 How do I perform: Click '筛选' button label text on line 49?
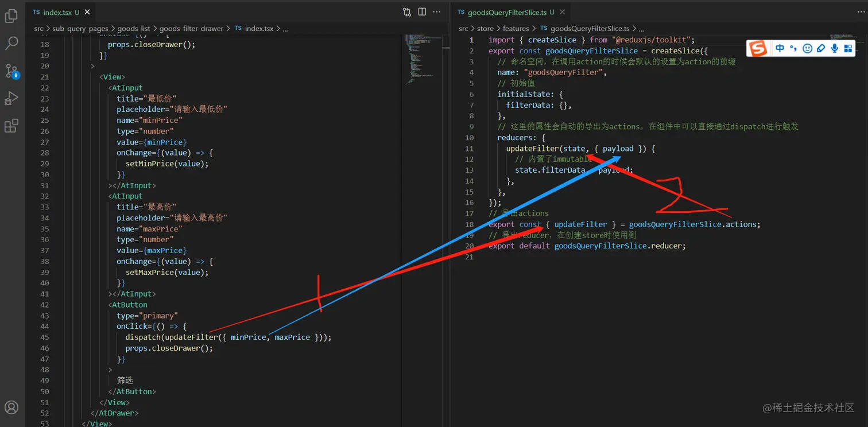[x=125, y=380]
